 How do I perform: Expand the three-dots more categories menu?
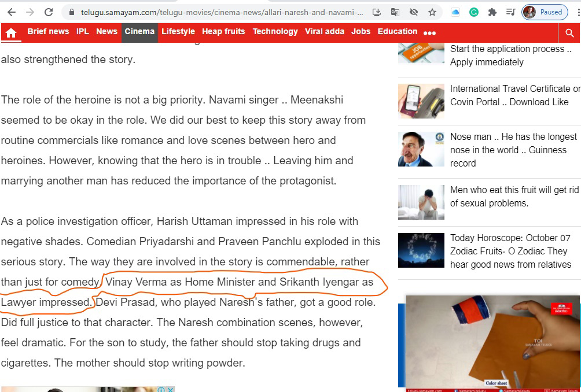click(x=429, y=33)
